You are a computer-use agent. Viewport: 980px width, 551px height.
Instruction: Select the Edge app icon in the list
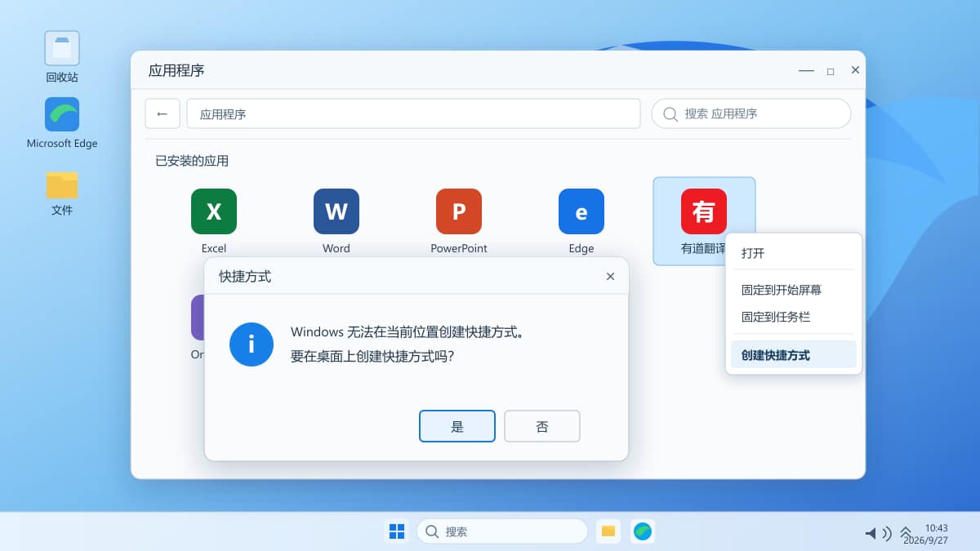(x=581, y=211)
